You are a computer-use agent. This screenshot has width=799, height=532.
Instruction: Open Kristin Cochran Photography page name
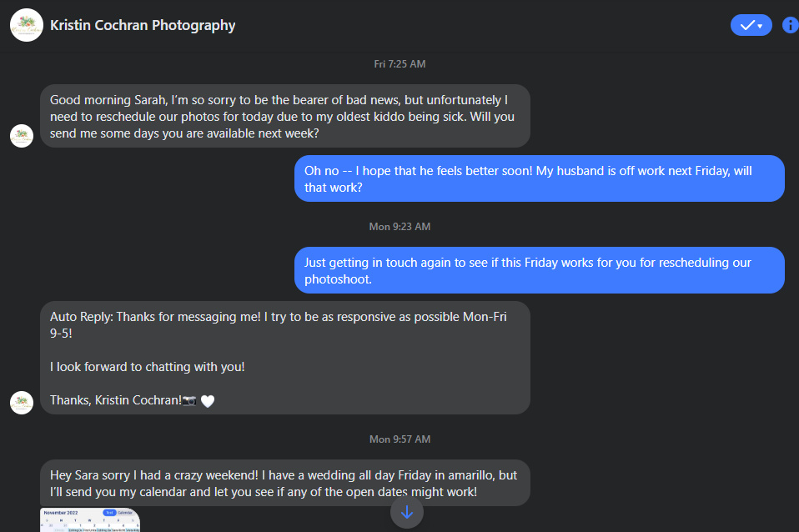(143, 25)
